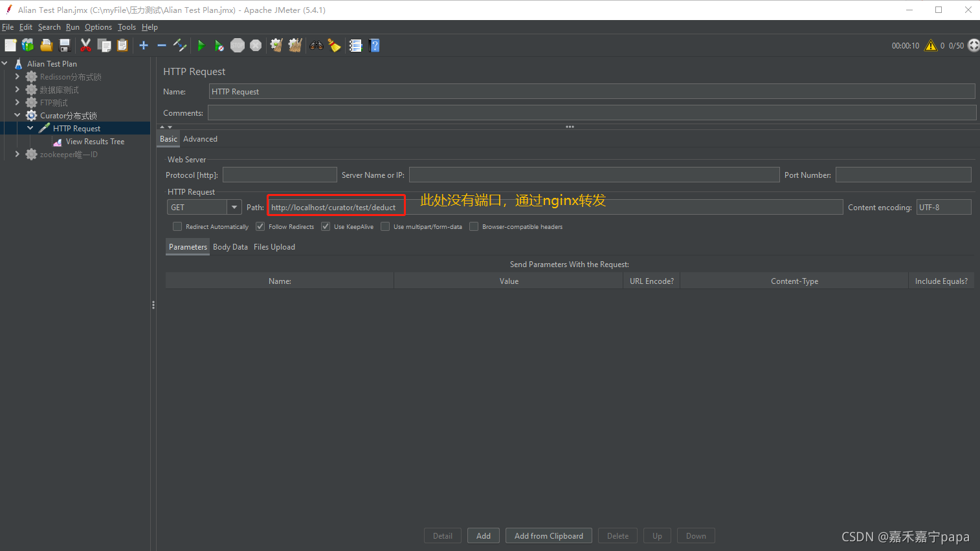The image size is (980, 551).
Task: Uncheck Use KeepAlive checkbox
Action: pyautogui.click(x=326, y=226)
